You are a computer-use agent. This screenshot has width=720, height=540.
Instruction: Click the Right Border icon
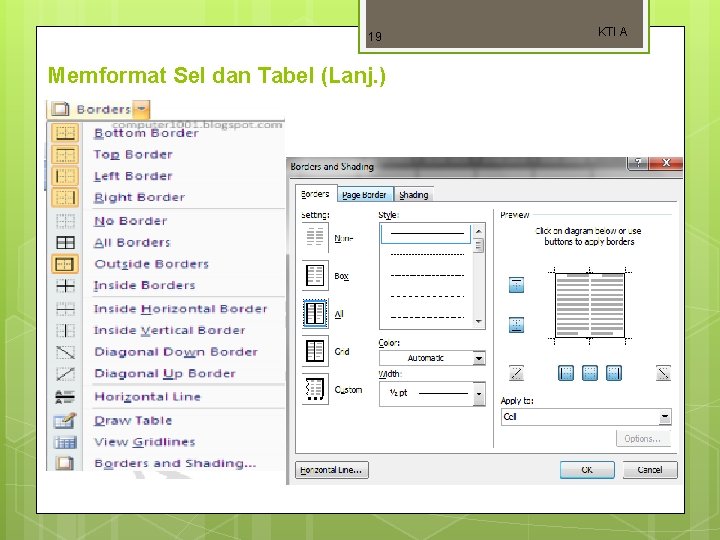click(x=65, y=197)
